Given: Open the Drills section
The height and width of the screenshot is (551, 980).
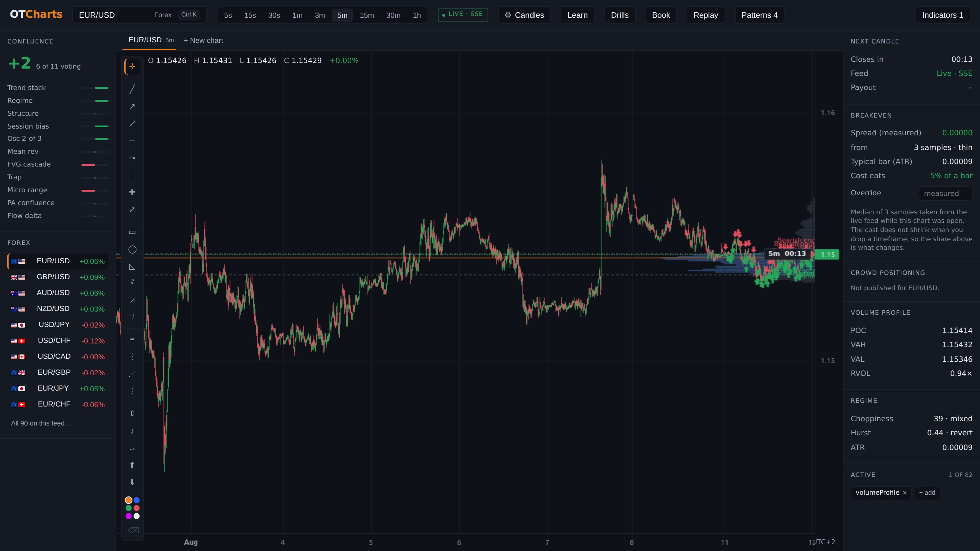Looking at the screenshot, I should click(x=619, y=15).
